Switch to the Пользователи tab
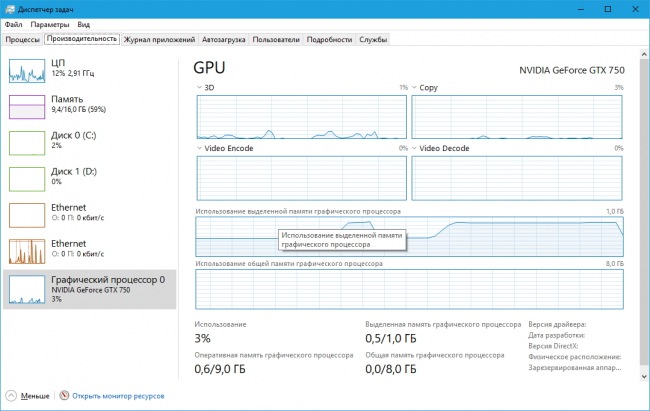Viewport: 650px width, 411px height. click(x=276, y=40)
